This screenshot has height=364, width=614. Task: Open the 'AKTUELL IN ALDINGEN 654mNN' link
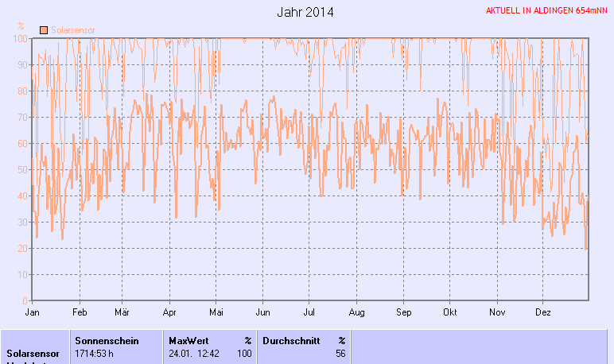[x=547, y=12]
